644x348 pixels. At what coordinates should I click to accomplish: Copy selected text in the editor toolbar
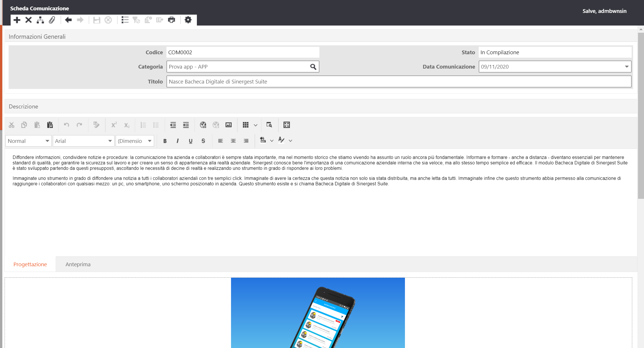pyautogui.click(x=24, y=125)
